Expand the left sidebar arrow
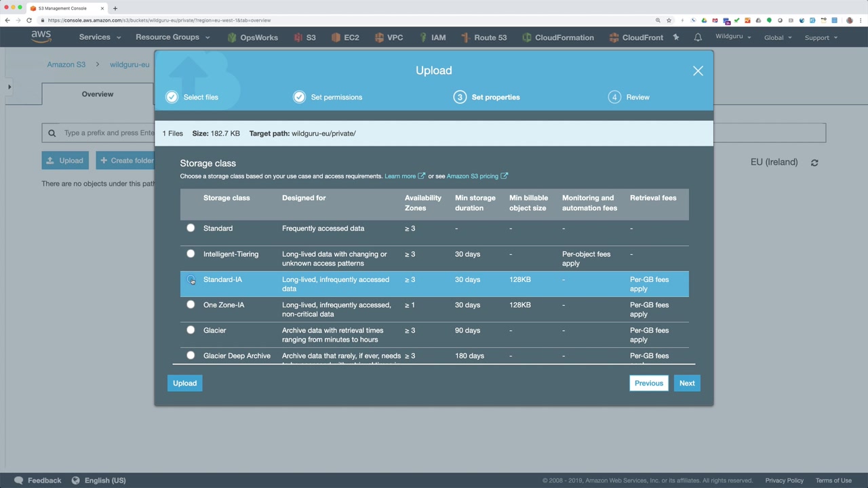Viewport: 868px width, 488px height. [9, 87]
